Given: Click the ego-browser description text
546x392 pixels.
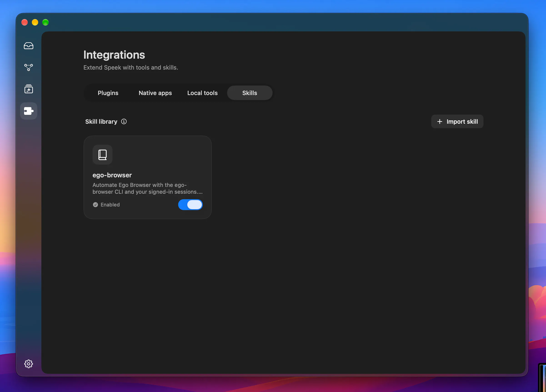Looking at the screenshot, I should point(148,188).
